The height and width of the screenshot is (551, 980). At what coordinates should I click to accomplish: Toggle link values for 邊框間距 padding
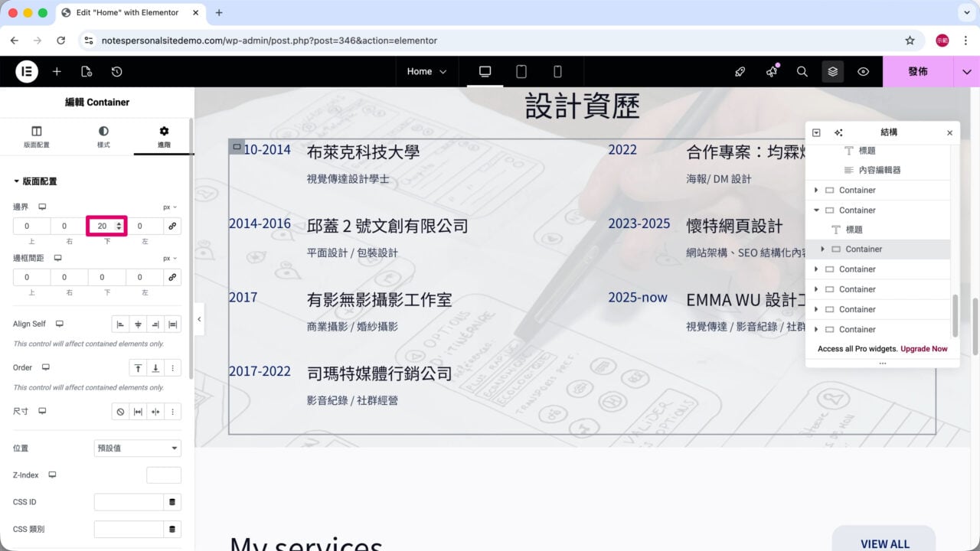(172, 277)
